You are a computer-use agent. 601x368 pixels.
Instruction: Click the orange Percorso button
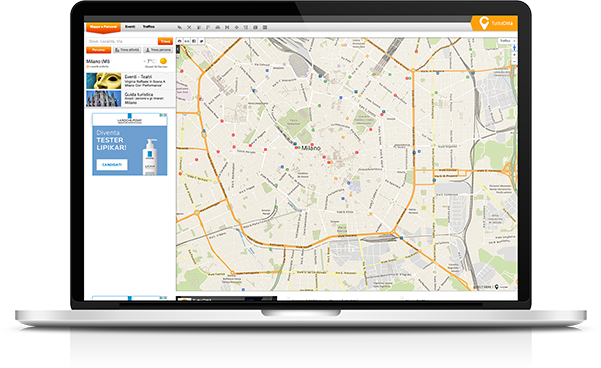click(99, 50)
